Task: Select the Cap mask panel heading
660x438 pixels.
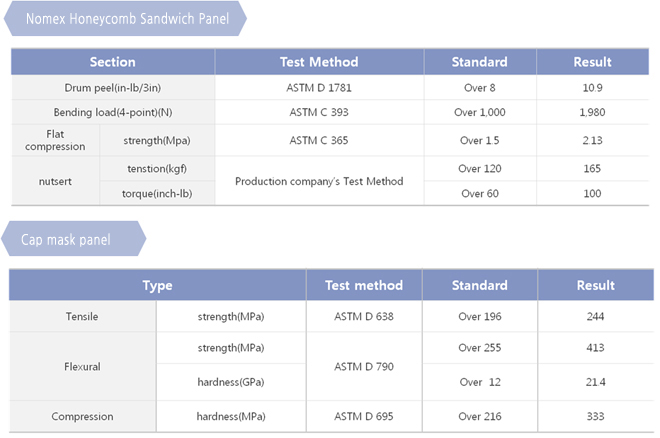Action: pyautogui.click(x=74, y=239)
